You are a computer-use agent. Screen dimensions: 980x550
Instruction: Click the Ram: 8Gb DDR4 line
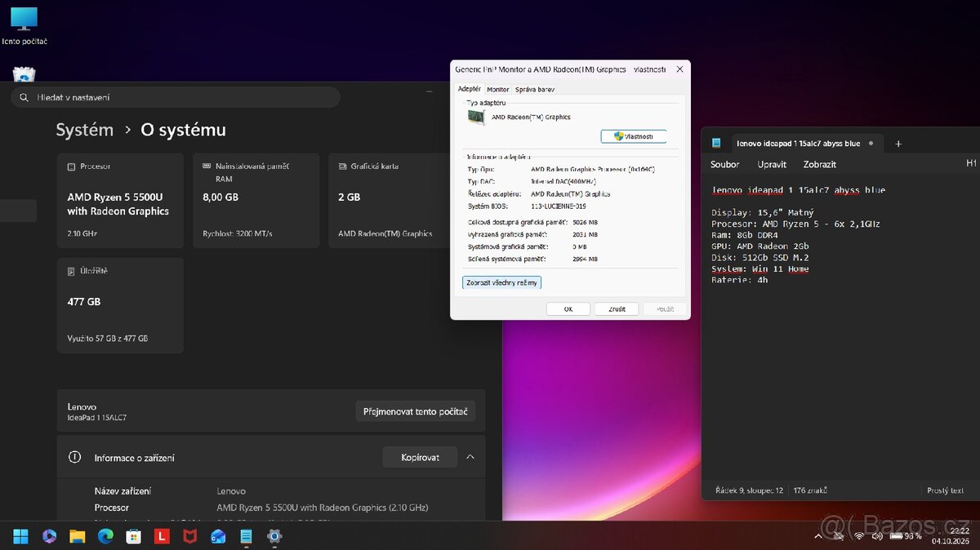coord(746,235)
